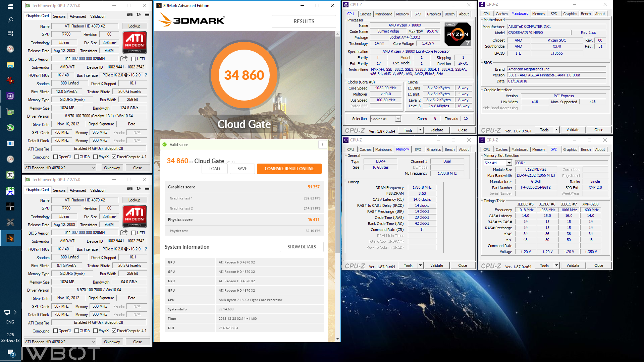
Task: Click Graphics score row in 3DMark
Action: [x=244, y=187]
